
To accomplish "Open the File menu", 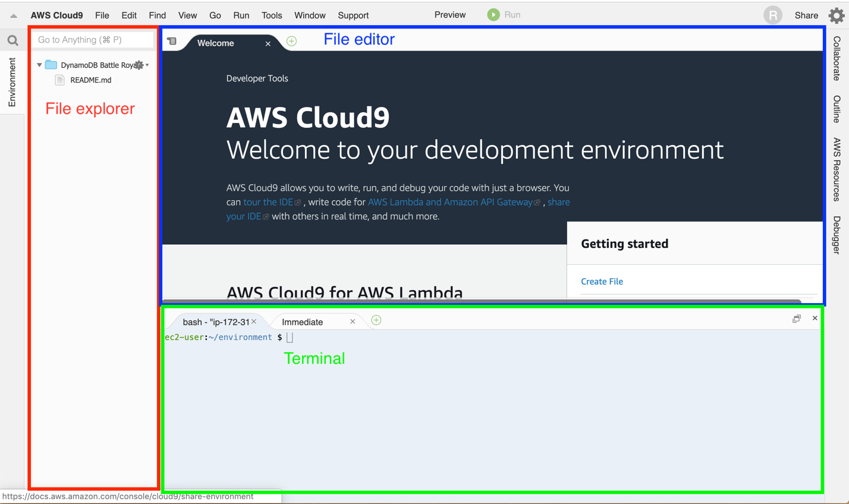I will [x=102, y=15].
